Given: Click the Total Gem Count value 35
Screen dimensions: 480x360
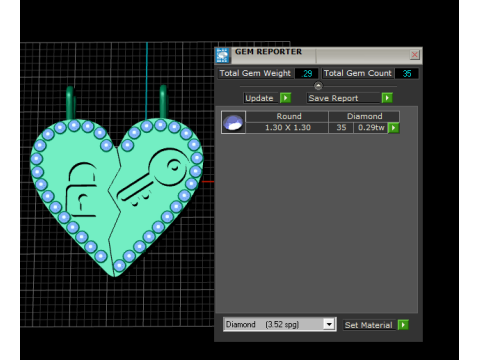Looking at the screenshot, I should click(407, 74).
